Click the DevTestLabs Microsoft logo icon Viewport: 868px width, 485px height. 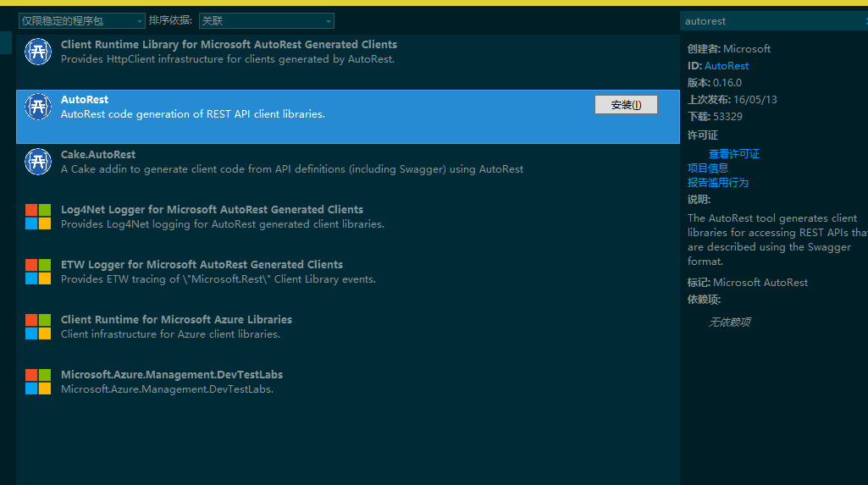click(x=38, y=382)
